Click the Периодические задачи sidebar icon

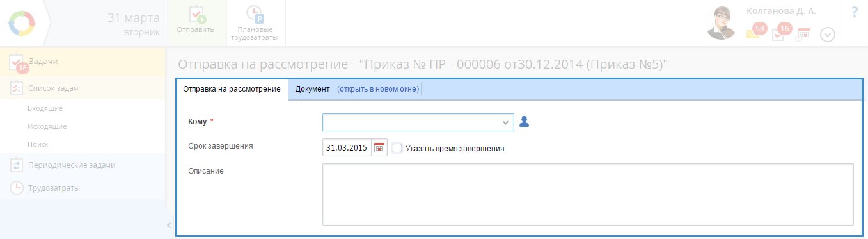point(17,165)
